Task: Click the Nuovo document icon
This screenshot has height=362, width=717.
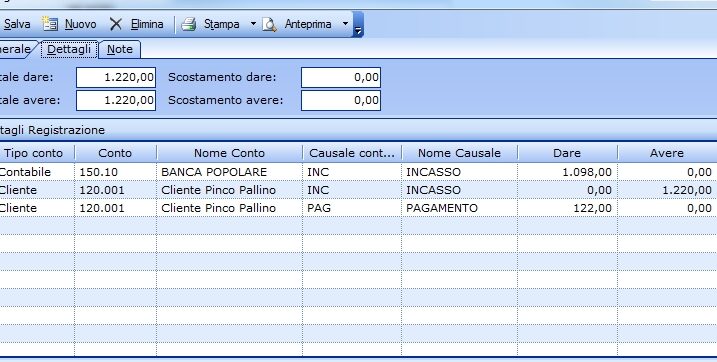Action: point(50,24)
